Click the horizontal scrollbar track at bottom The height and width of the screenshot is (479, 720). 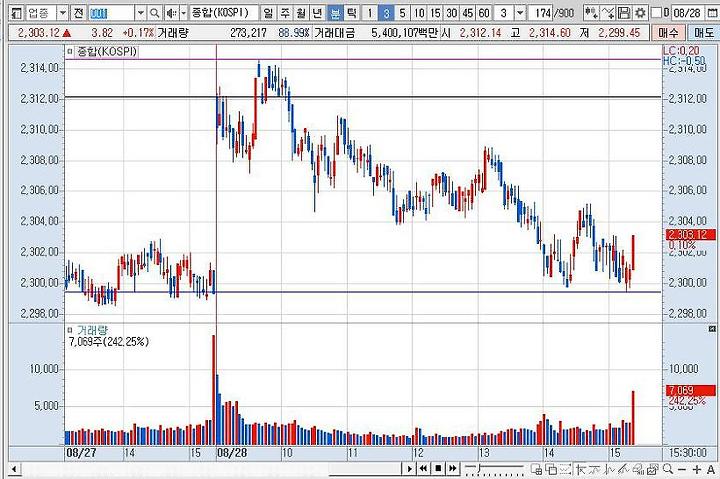pos(211,469)
